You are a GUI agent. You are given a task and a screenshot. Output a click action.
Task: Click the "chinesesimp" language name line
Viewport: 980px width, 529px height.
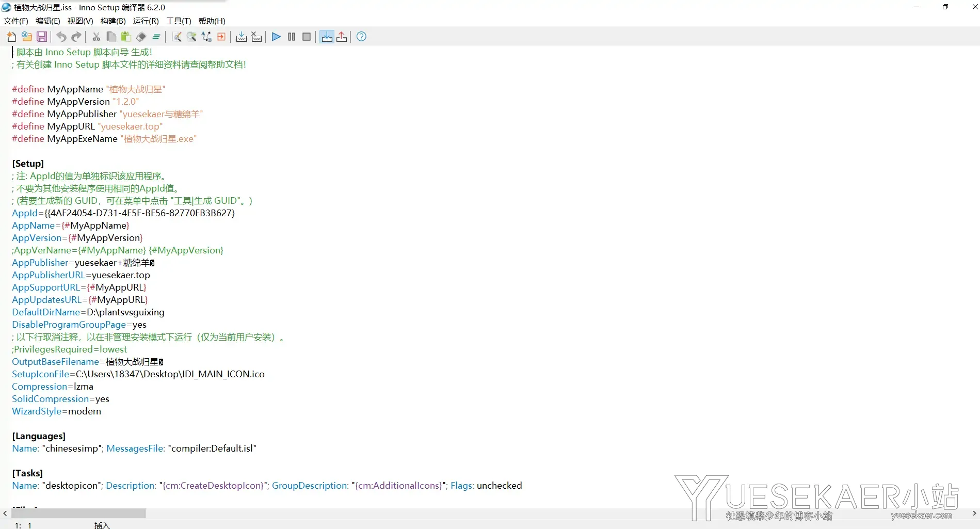(x=134, y=448)
